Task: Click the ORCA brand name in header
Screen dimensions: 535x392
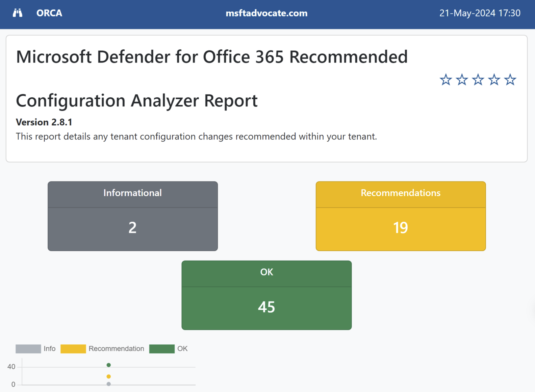Action: coord(49,13)
